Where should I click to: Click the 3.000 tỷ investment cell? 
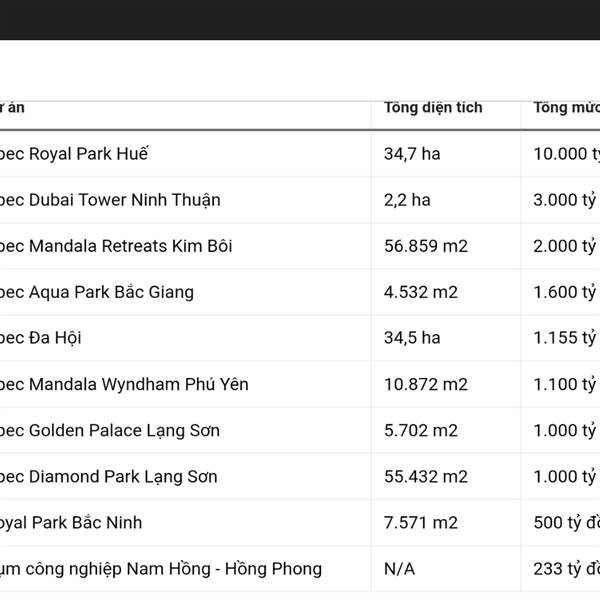click(566, 200)
